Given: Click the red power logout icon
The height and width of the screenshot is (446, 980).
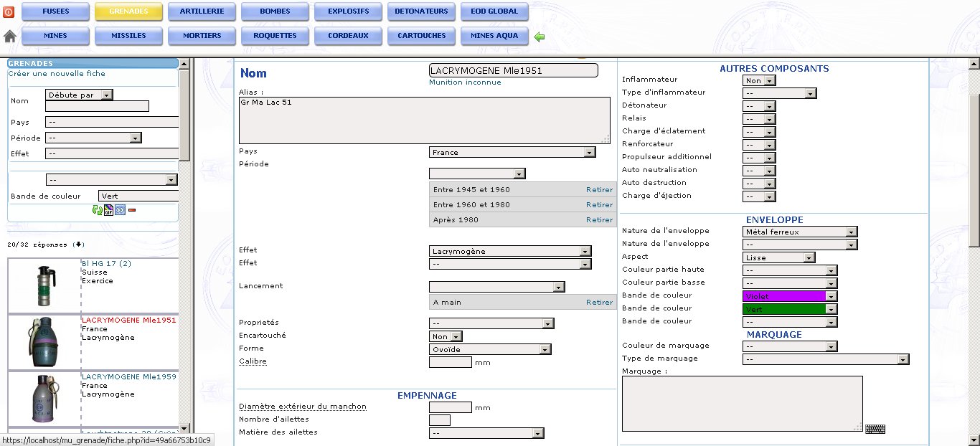Looking at the screenshot, I should pyautogui.click(x=9, y=12).
